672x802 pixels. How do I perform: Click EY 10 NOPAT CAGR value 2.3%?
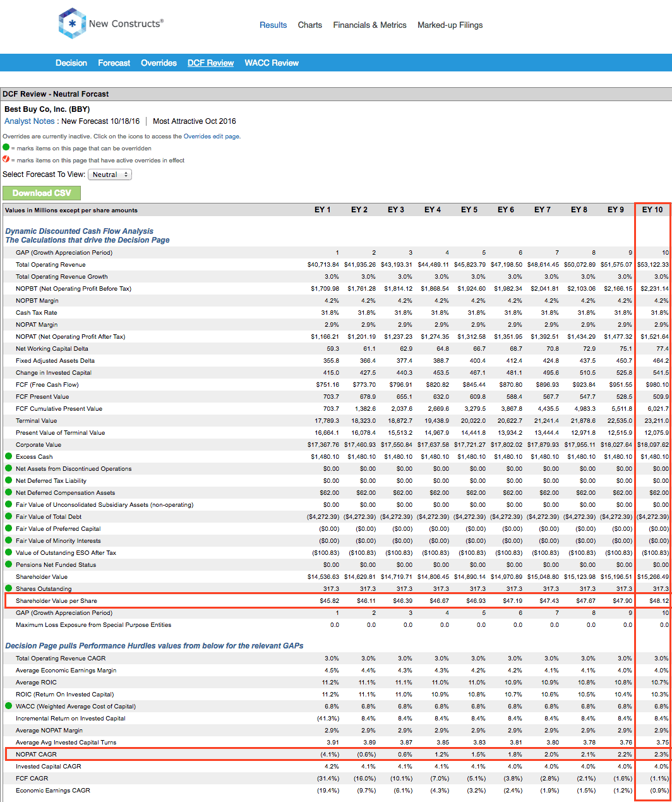(661, 754)
